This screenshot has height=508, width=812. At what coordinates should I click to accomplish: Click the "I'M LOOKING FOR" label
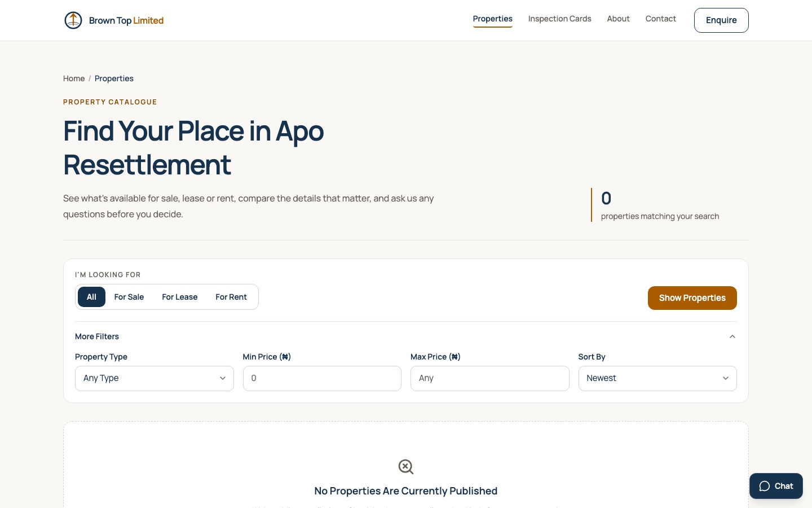pyautogui.click(x=108, y=275)
